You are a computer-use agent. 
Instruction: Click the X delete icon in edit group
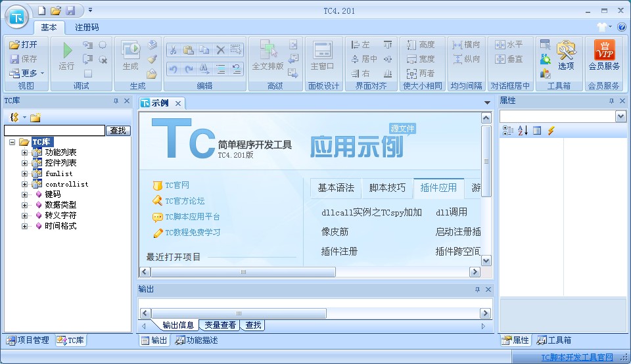click(x=221, y=50)
